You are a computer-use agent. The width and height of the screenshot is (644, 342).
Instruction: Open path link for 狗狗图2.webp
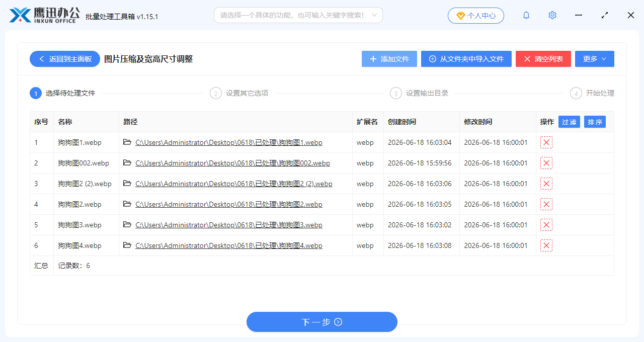[x=229, y=204]
